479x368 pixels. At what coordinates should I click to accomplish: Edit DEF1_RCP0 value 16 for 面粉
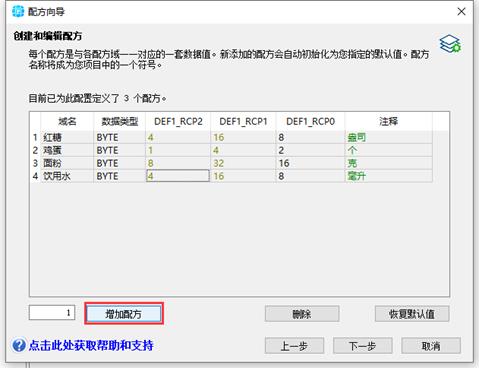(x=310, y=163)
